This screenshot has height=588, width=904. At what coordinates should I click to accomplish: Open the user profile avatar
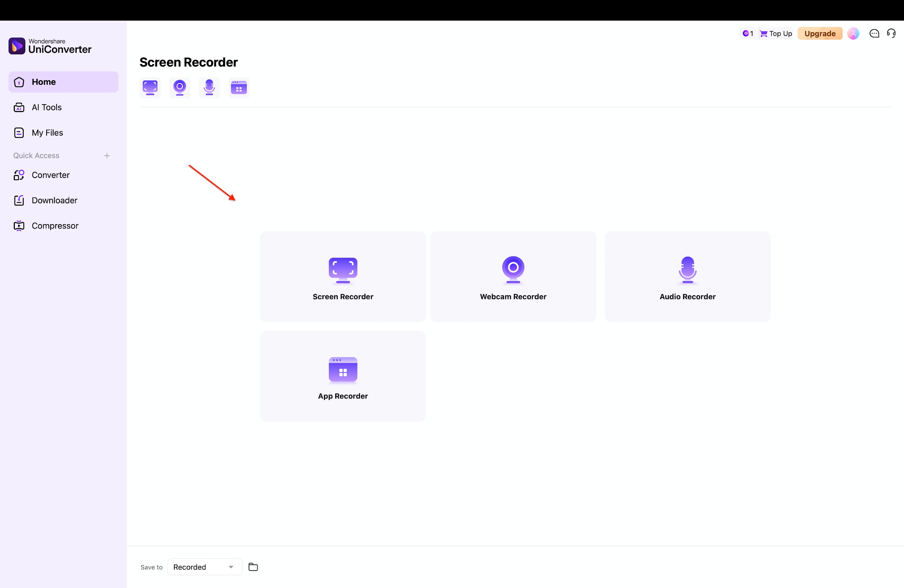(853, 33)
